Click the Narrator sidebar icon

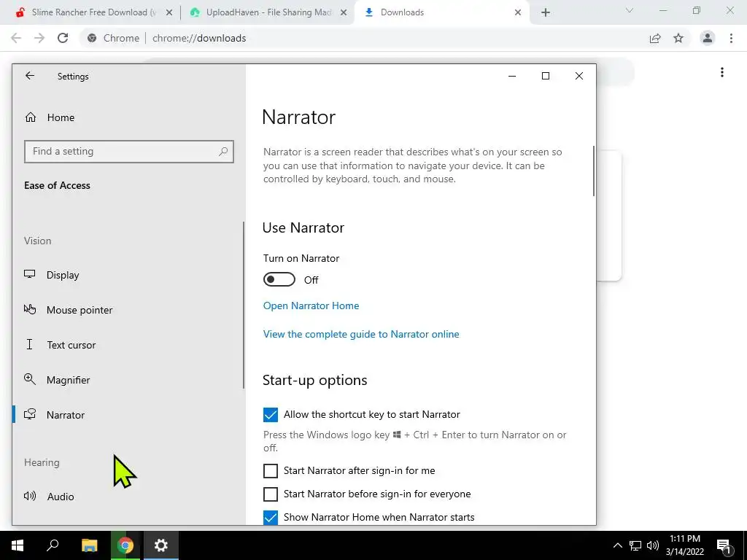[x=29, y=414]
